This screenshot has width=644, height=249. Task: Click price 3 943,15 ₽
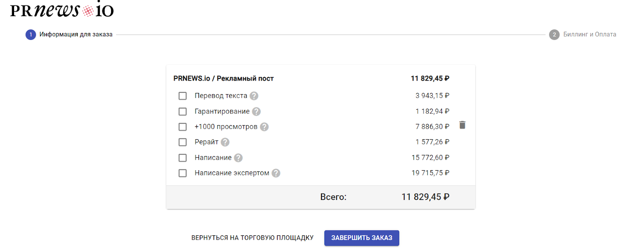pos(432,96)
